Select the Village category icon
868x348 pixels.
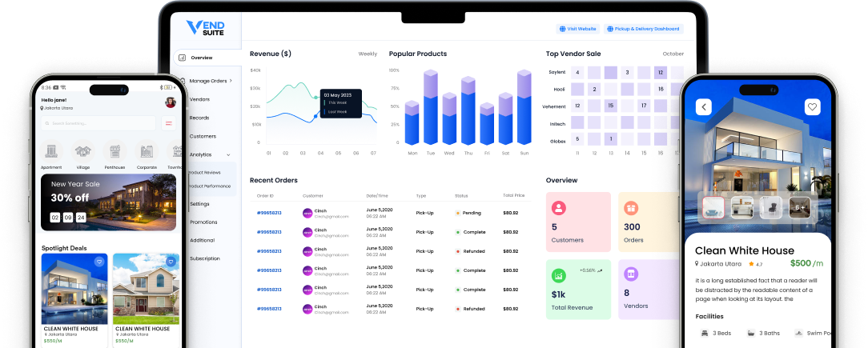click(82, 150)
